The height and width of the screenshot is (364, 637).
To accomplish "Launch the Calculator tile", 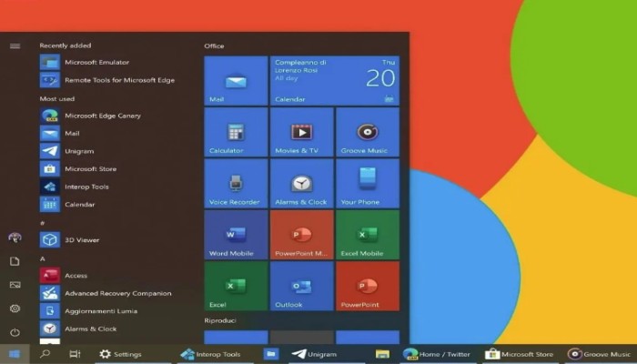I will (236, 132).
